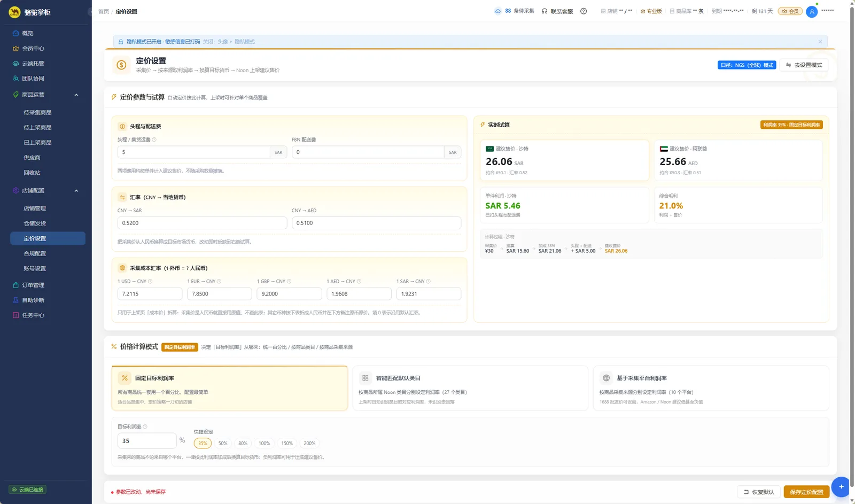Select the 固定目标利润率 pricing mode card
This screenshot has width=855, height=504.
pos(230,389)
